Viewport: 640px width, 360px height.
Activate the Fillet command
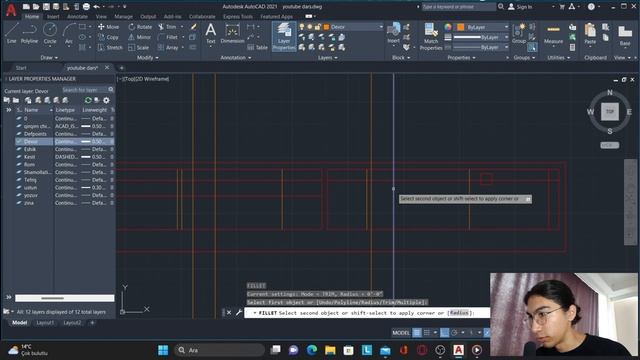(168, 37)
